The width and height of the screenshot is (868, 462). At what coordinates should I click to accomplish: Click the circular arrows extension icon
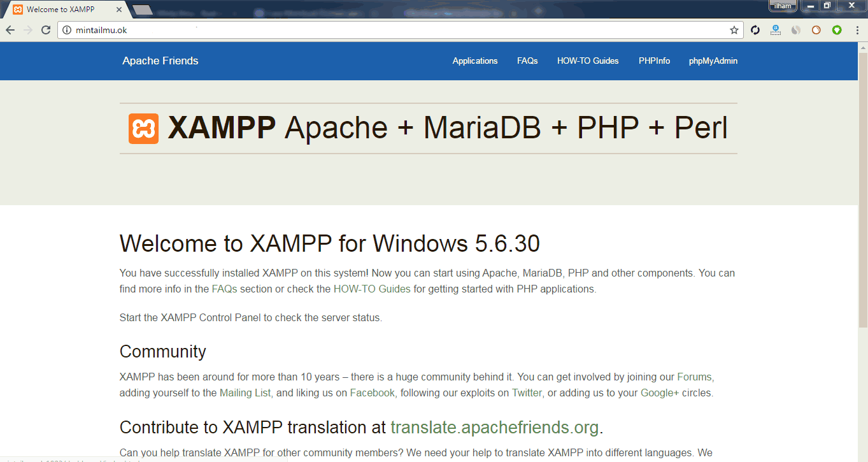(x=755, y=30)
